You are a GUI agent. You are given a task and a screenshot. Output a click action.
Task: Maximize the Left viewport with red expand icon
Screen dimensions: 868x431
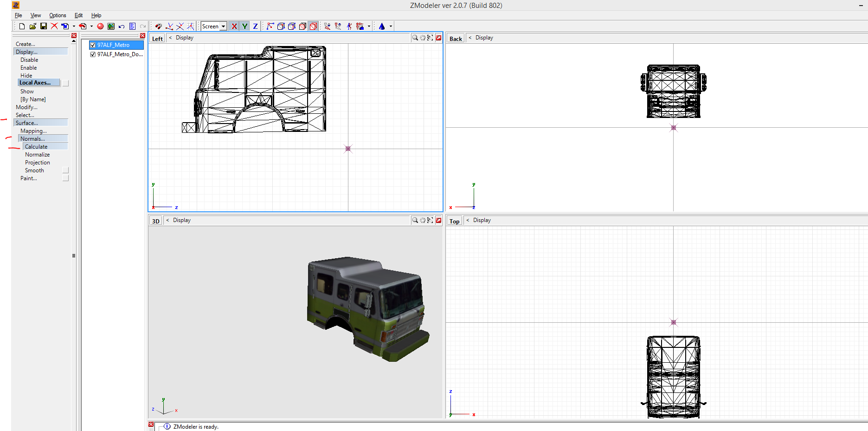coord(439,38)
